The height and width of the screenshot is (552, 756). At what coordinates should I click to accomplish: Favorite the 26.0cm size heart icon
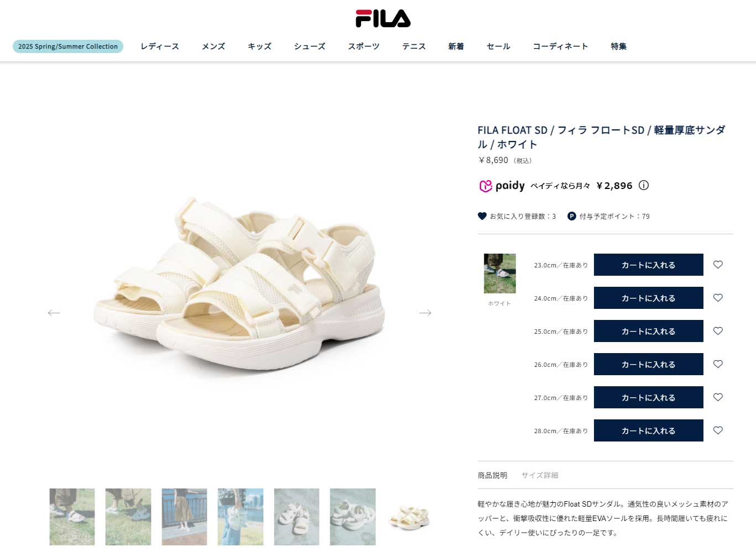pos(718,364)
